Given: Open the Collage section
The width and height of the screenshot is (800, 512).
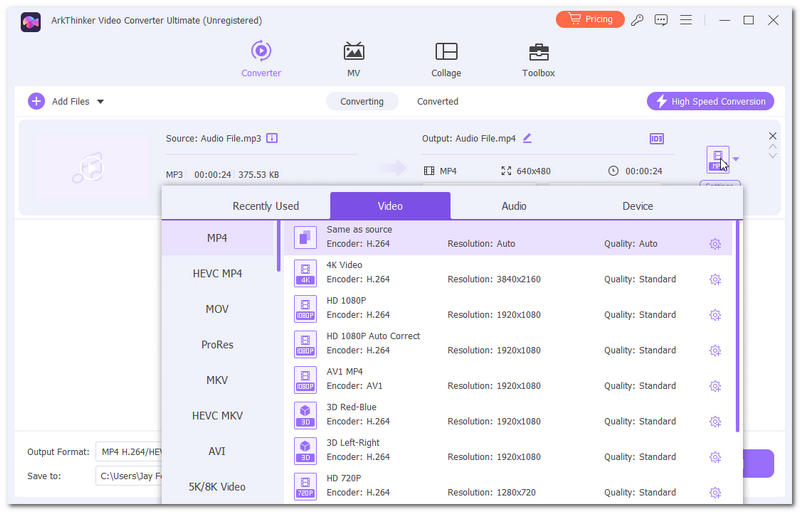Looking at the screenshot, I should point(446,59).
